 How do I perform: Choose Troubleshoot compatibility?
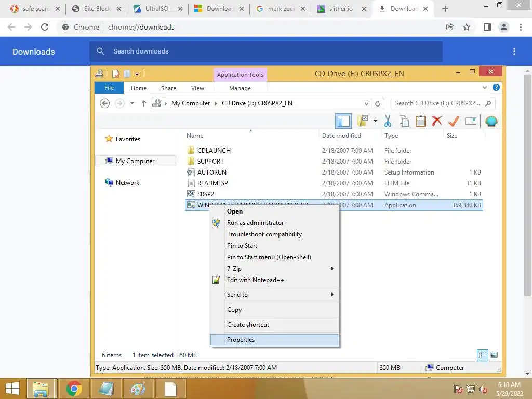[274, 234]
